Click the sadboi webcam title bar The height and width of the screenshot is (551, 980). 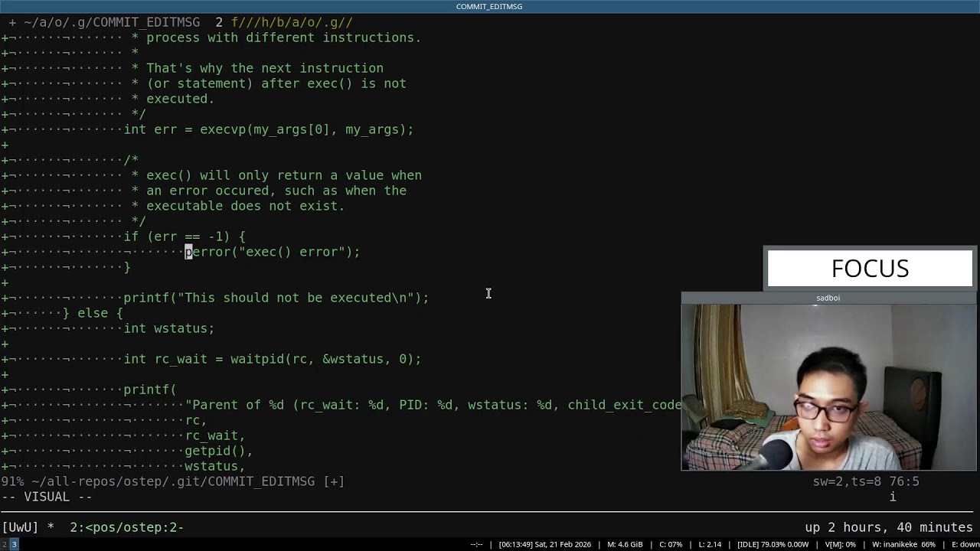(x=828, y=298)
